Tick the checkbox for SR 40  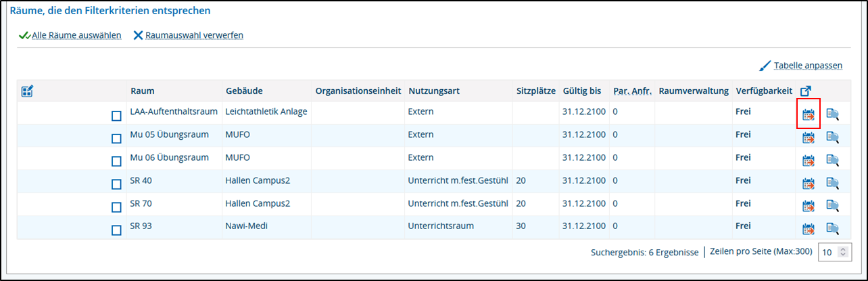116,184
